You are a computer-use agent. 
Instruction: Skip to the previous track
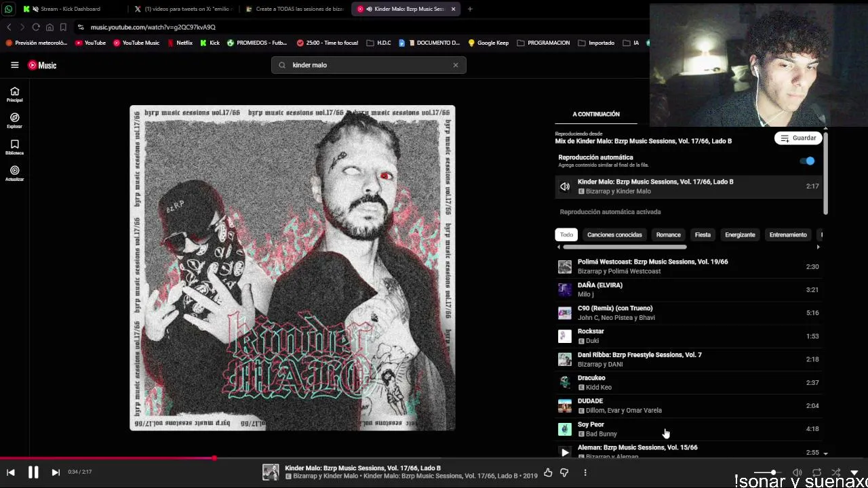click(x=11, y=472)
